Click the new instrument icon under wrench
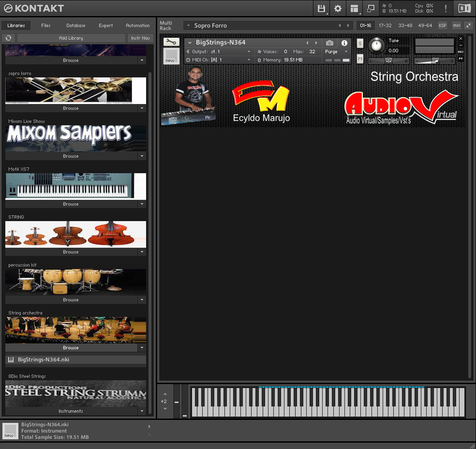The width and height of the screenshot is (476, 449). coord(171,56)
